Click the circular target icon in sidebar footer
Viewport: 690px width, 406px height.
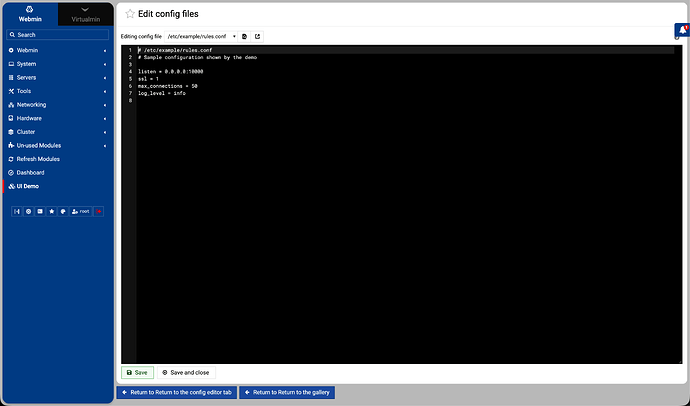tap(29, 212)
